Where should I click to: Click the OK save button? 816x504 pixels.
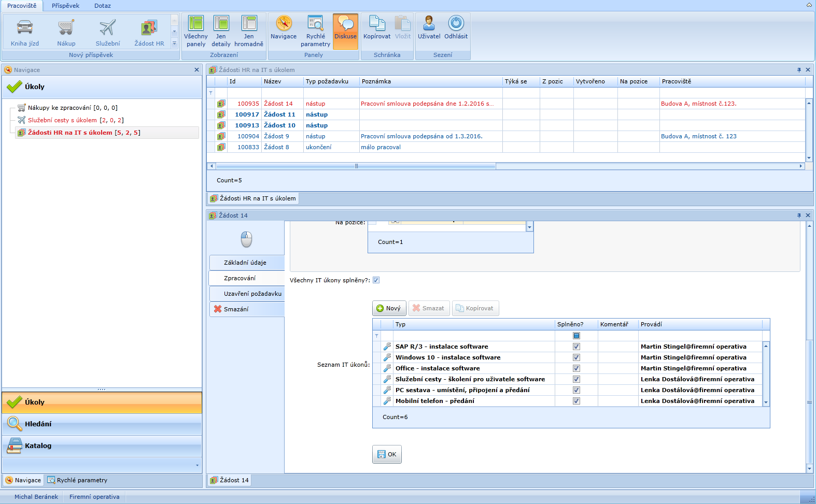[x=387, y=454]
